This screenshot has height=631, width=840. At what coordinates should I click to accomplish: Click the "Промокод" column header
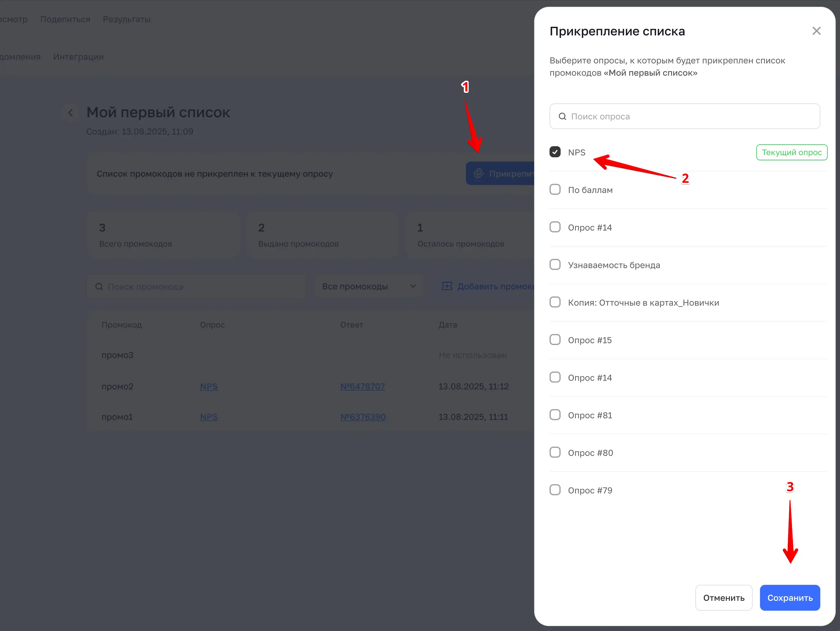pos(122,325)
